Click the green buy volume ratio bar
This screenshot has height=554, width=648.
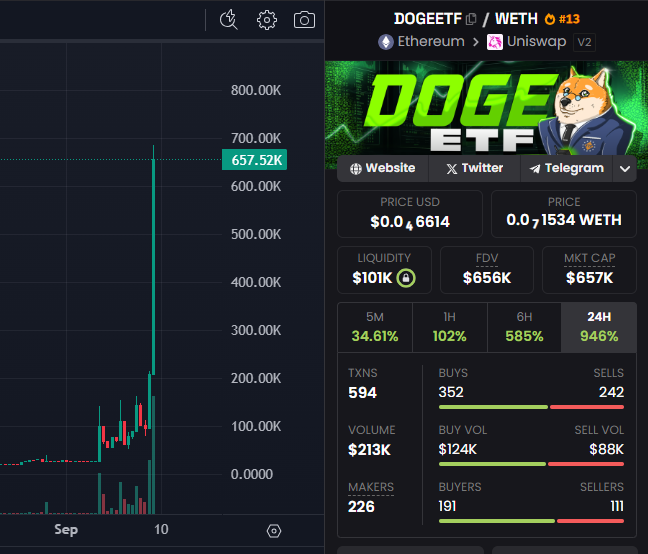pos(492,464)
